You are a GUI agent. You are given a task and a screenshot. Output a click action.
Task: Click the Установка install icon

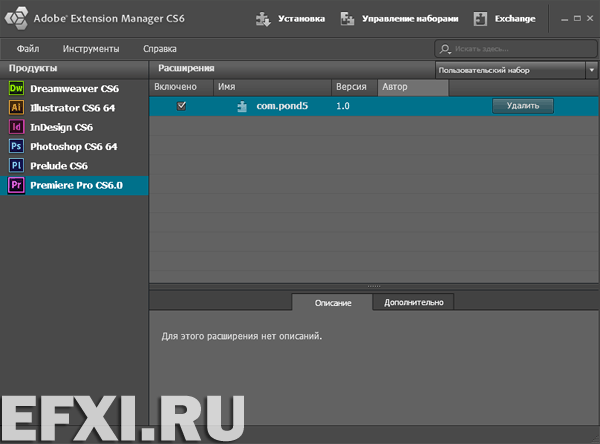263,18
